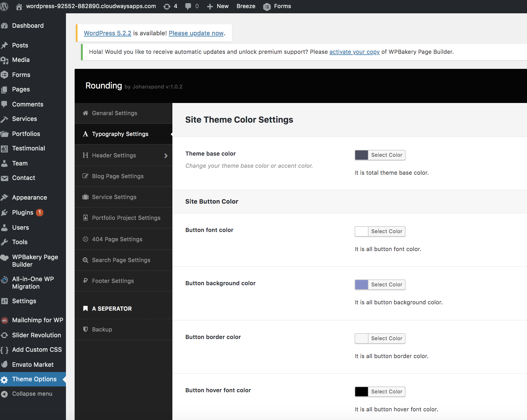Screen dimensions: 527x420
Task: Open the Backup tab
Action: (x=124, y=329)
